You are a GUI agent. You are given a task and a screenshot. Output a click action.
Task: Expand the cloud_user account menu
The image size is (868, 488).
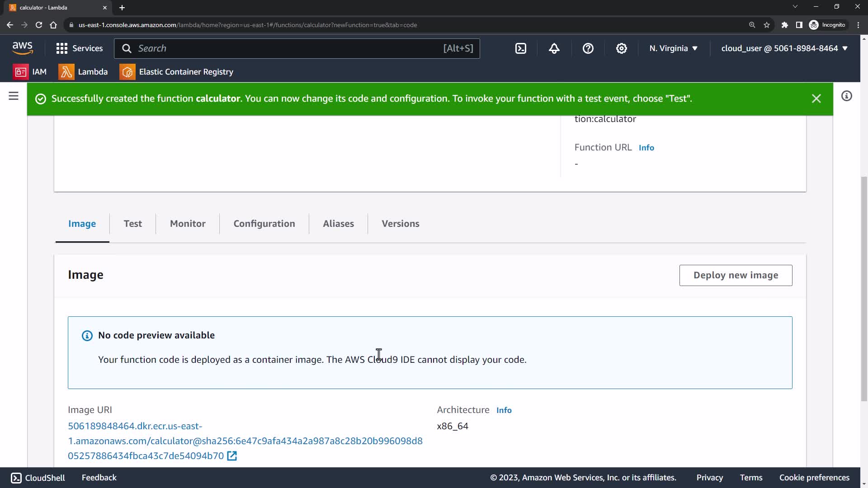point(784,48)
